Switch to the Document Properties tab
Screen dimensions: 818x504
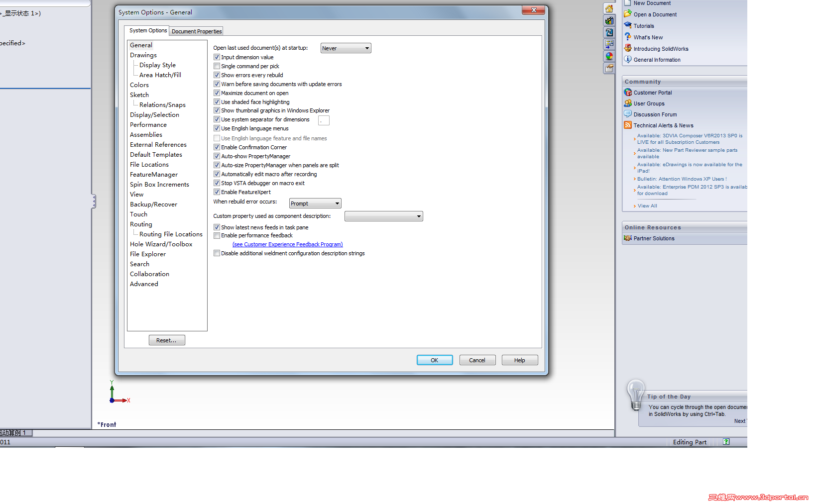click(197, 31)
